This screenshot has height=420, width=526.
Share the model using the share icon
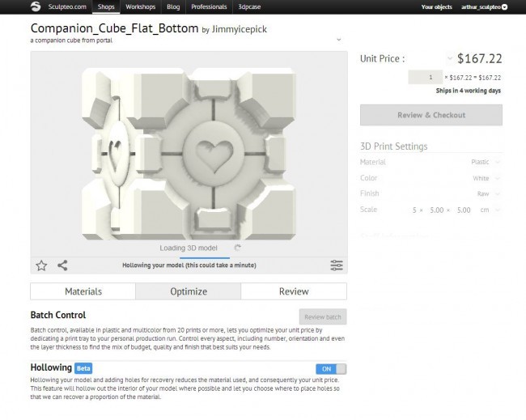pos(62,265)
